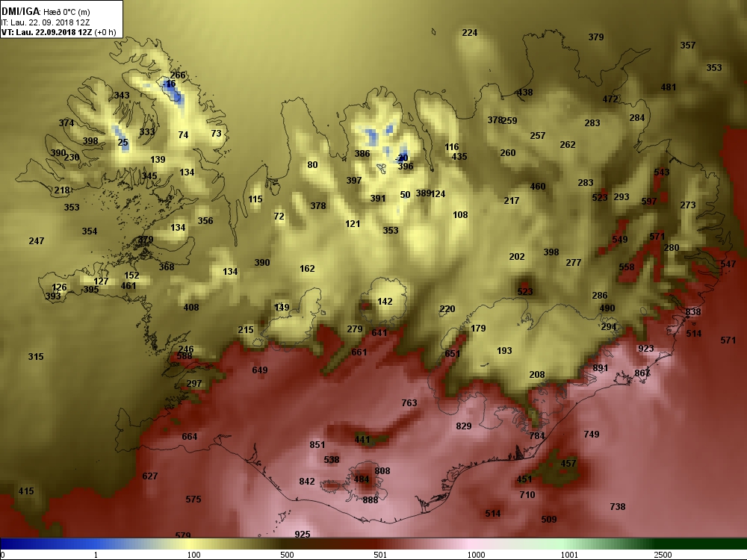Click the value '472' on the map
Viewport: 747px width, 560px height.
click(x=610, y=99)
